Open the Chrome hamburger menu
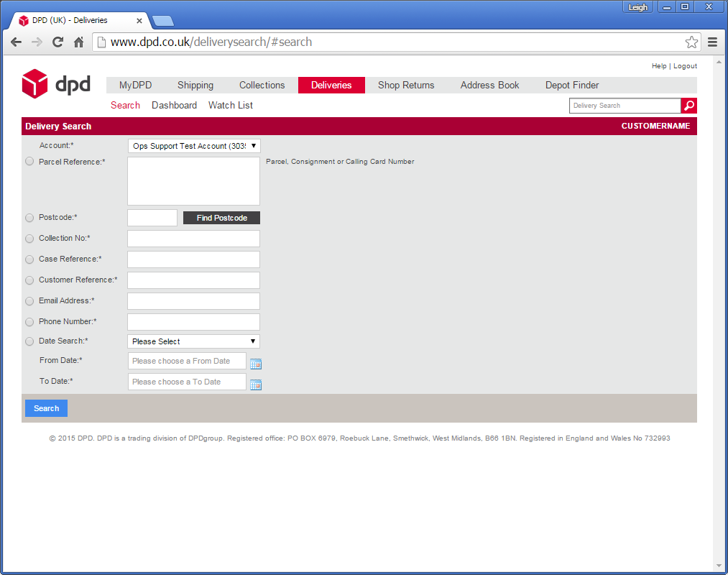 [x=713, y=42]
